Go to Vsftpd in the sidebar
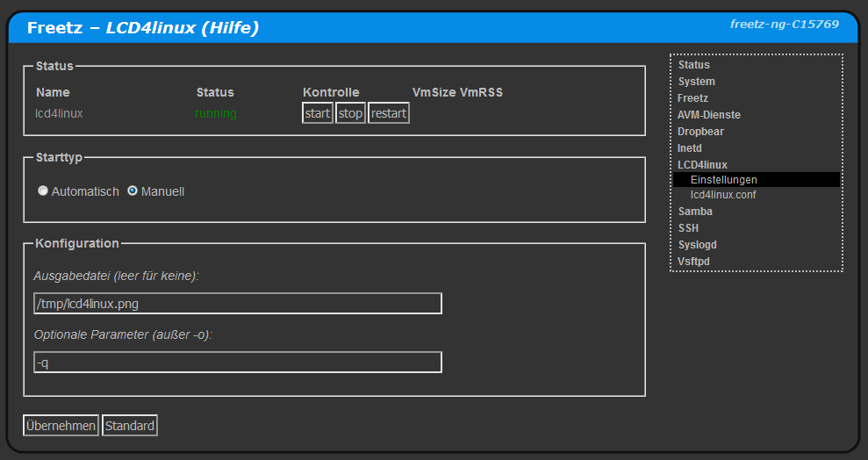Viewport: 868px width, 460px height. (x=693, y=262)
